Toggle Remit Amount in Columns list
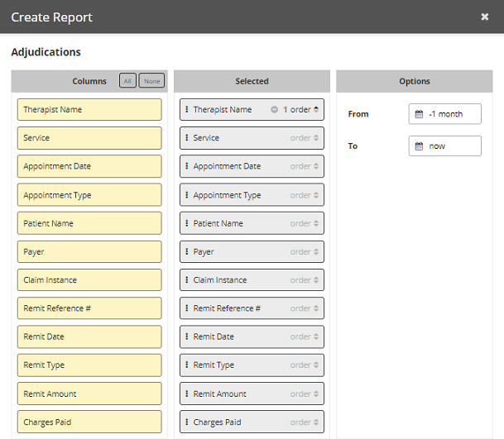Viewport: 504px width, 439px height. 89,394
